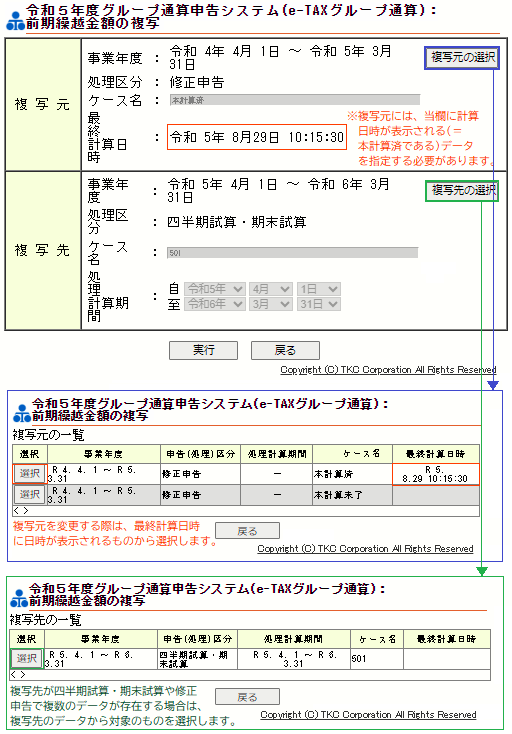Click the text 四半期試算・期末試算 in 複写先 section

point(237,222)
